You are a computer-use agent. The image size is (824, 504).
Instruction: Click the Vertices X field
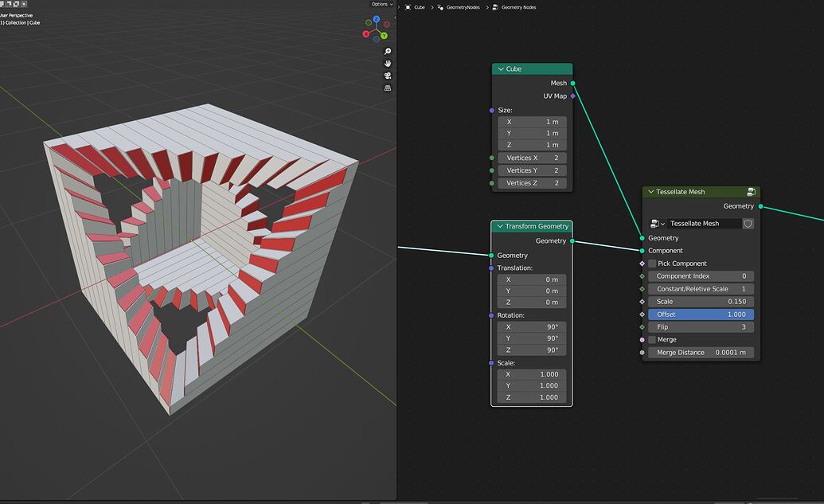click(532, 158)
